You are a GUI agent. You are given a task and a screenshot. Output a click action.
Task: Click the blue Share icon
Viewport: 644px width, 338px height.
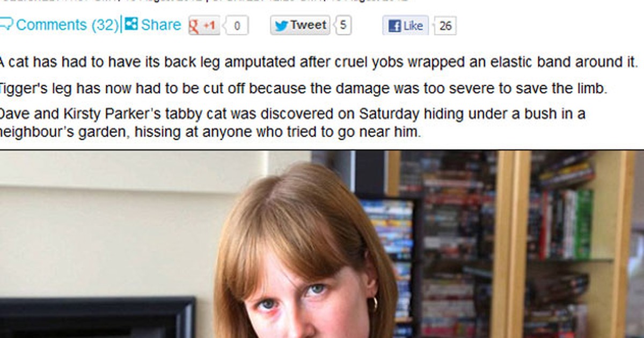pos(131,24)
